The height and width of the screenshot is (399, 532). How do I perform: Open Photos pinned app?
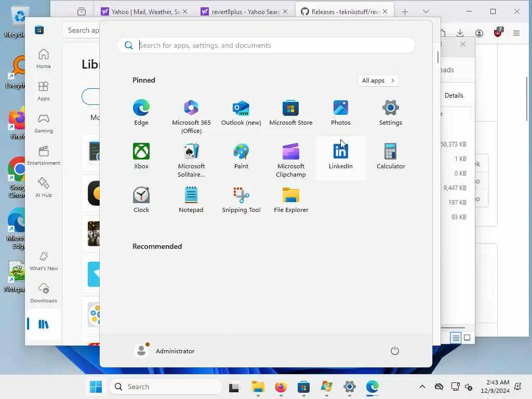(341, 113)
